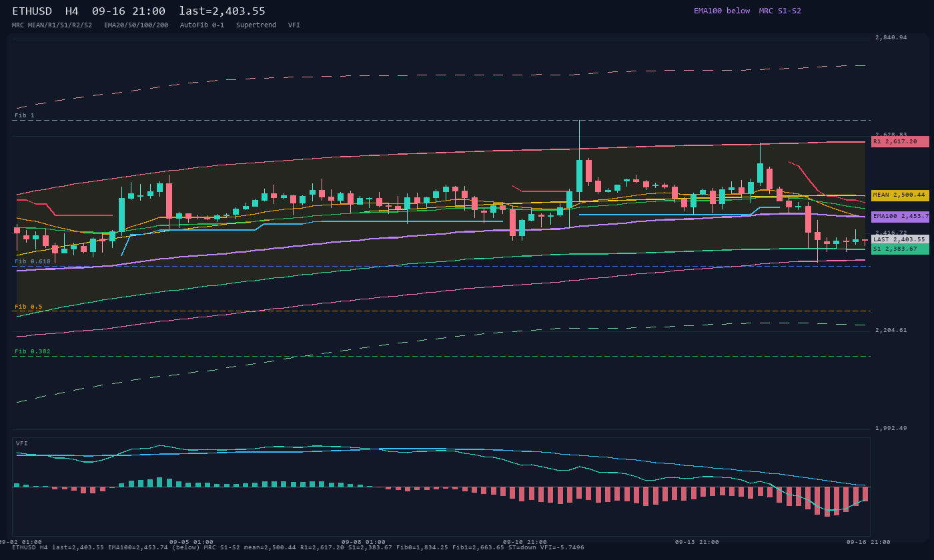Viewport: 934px width, 560px height.
Task: Click the red "R1 2,617.20" price tag
Action: click(x=900, y=141)
